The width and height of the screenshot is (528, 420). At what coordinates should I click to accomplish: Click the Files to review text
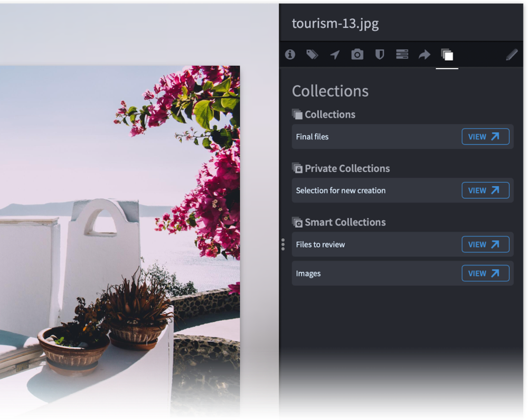tap(320, 245)
